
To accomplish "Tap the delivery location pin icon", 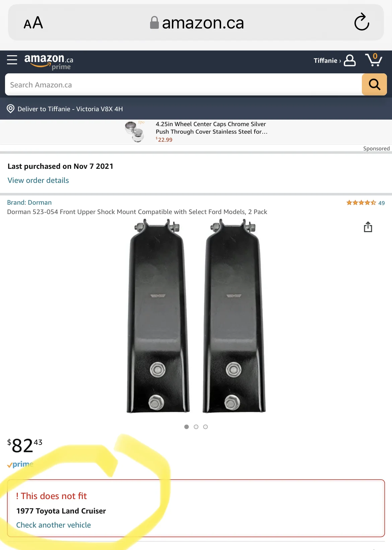I will 11,109.
